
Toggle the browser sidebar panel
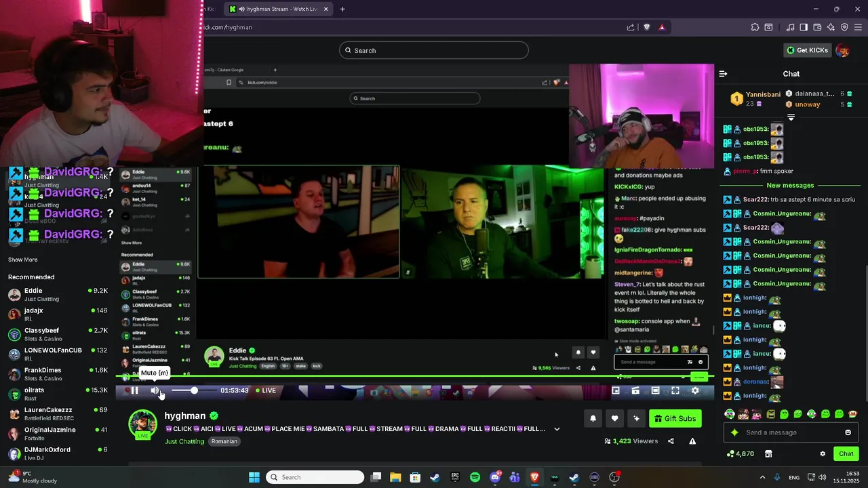click(804, 27)
